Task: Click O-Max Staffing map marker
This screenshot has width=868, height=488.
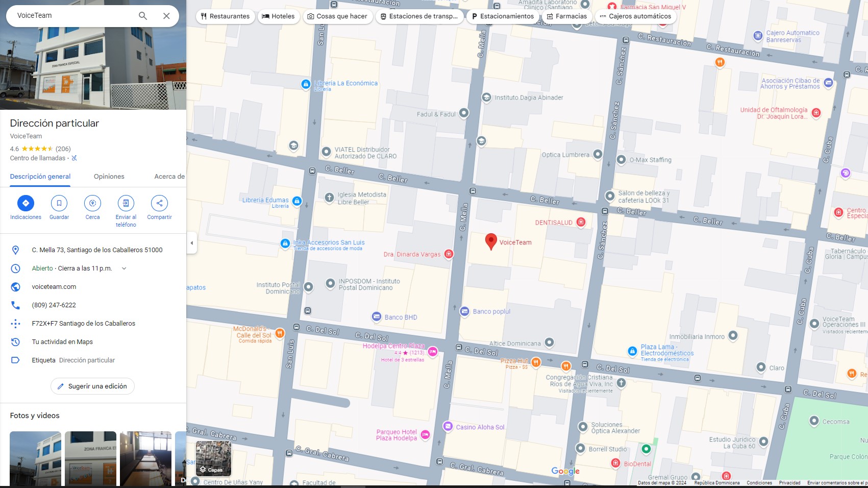Action: coord(621,160)
